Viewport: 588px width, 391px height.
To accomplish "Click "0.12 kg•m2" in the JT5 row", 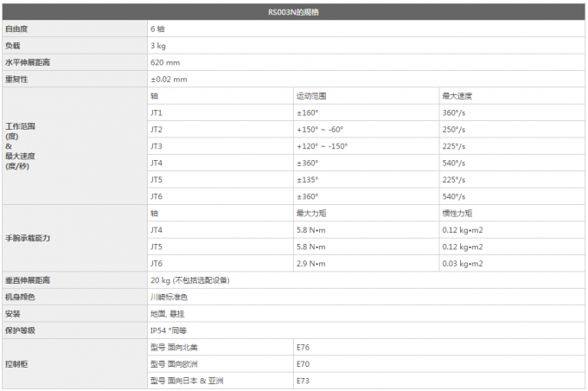I will 463,247.
